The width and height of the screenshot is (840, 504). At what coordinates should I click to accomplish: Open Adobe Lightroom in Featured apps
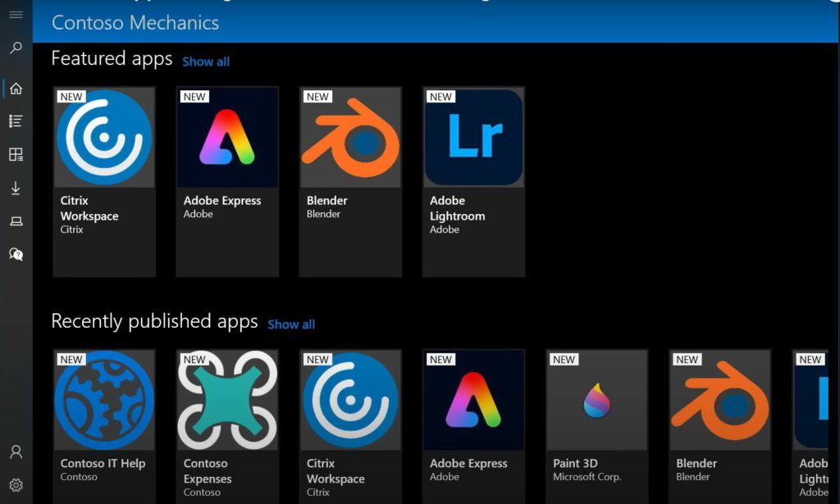click(473, 182)
